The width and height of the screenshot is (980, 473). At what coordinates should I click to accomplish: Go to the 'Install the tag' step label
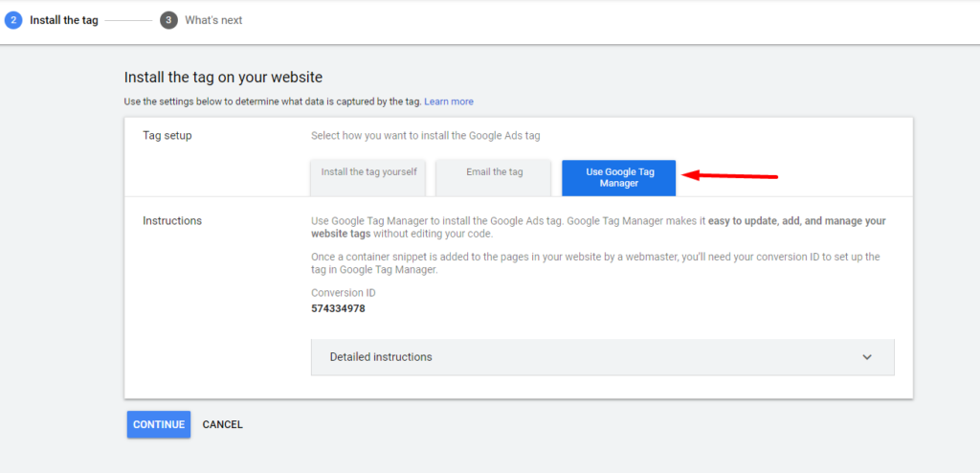click(64, 20)
